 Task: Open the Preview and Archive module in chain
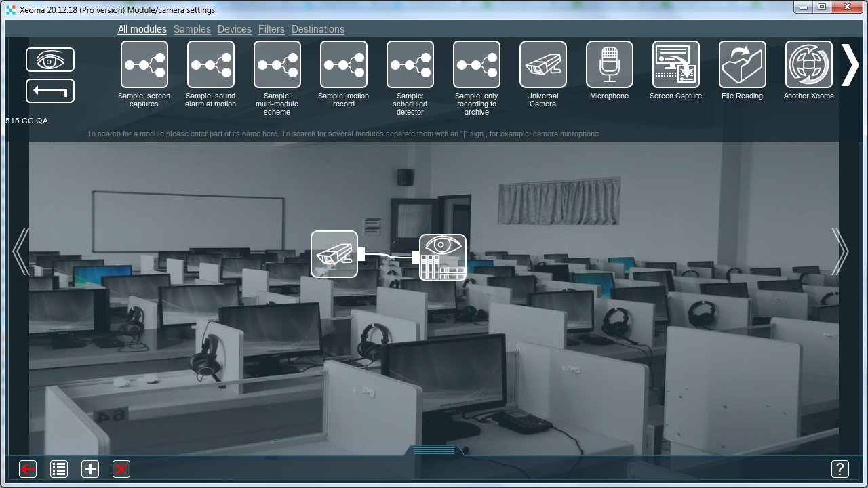pyautogui.click(x=442, y=257)
